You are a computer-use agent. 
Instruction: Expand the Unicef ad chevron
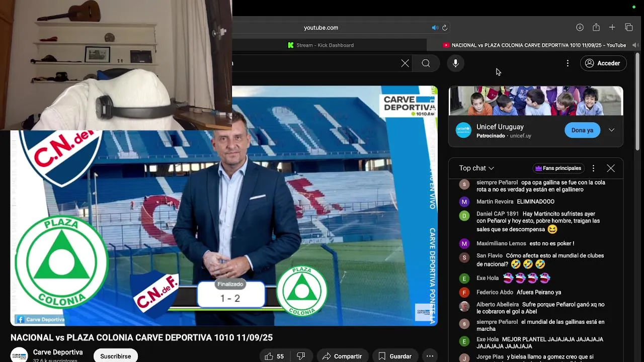(611, 130)
